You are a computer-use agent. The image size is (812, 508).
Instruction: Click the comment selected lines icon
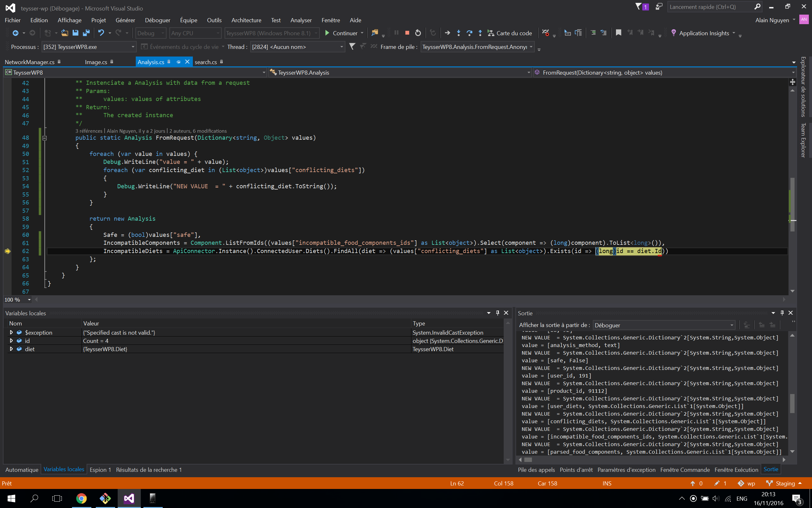(x=593, y=33)
